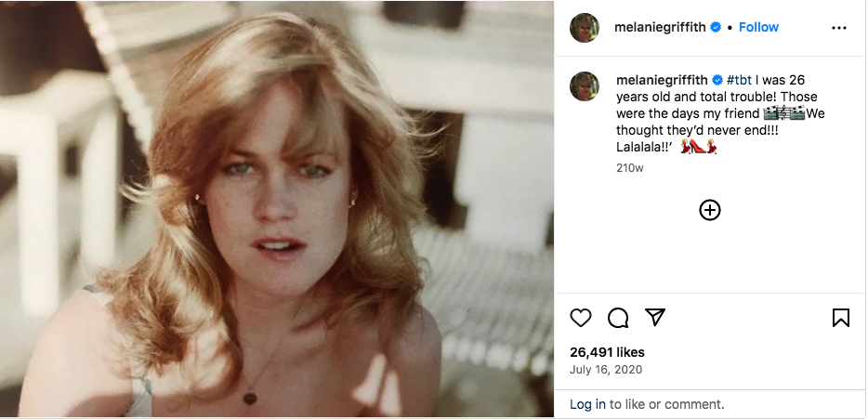Expand comments with the plus circle
The width and height of the screenshot is (868, 420).
[710, 210]
